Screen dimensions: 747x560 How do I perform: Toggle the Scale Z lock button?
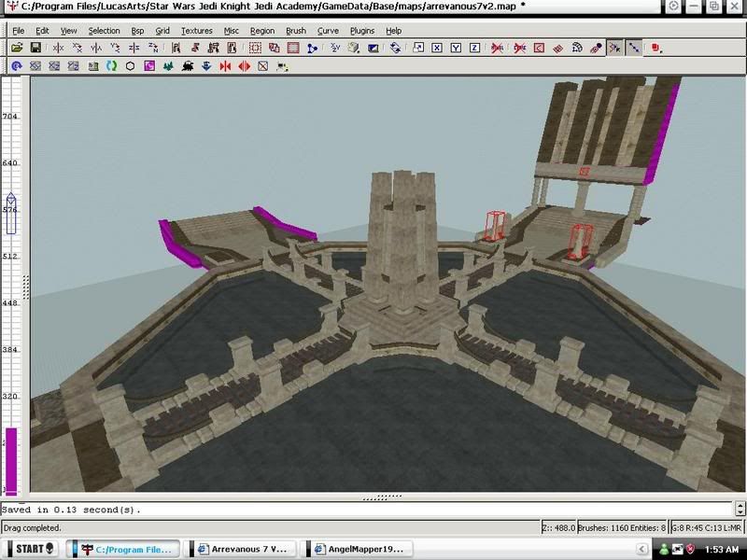click(474, 48)
